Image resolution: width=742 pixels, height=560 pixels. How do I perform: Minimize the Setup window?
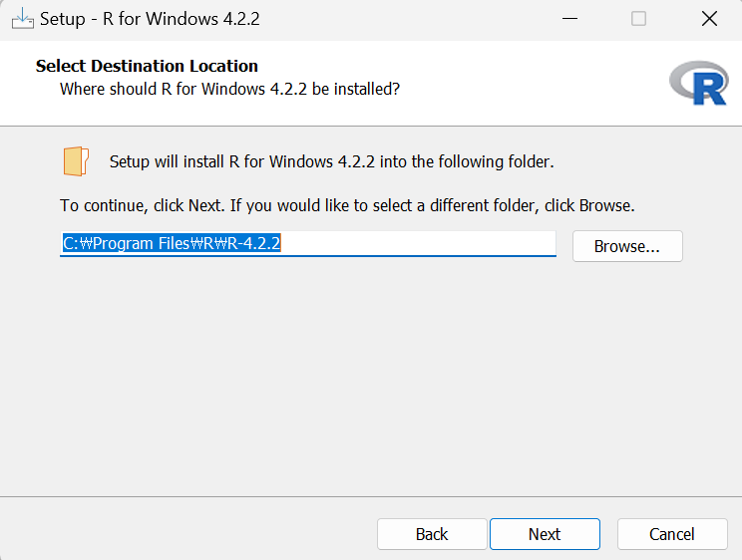click(x=569, y=19)
